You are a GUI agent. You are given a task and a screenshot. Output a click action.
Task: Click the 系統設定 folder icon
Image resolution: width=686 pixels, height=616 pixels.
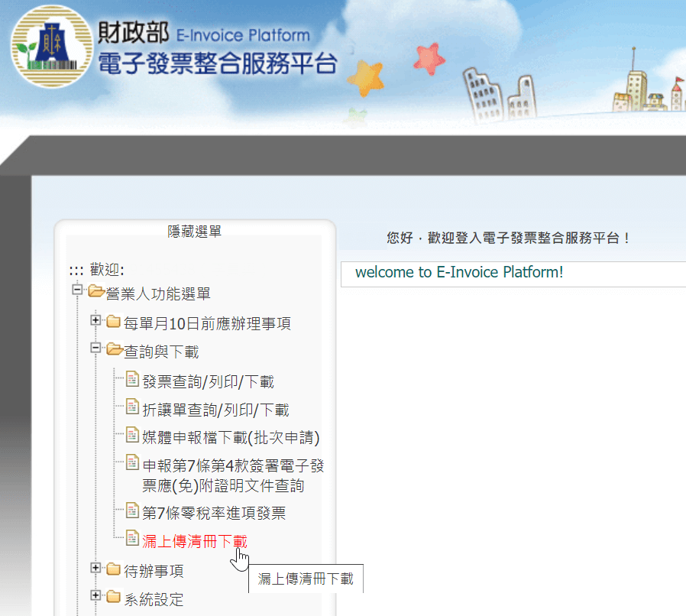coord(114,597)
